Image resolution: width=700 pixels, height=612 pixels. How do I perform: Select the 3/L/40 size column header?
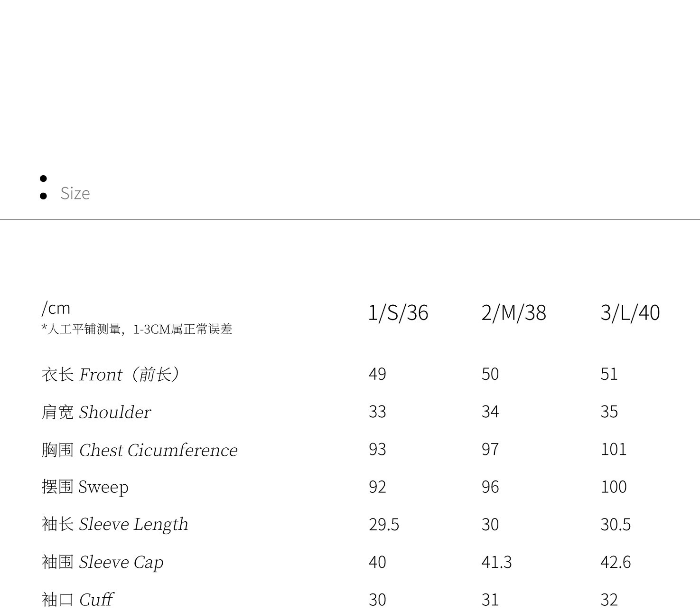point(630,313)
